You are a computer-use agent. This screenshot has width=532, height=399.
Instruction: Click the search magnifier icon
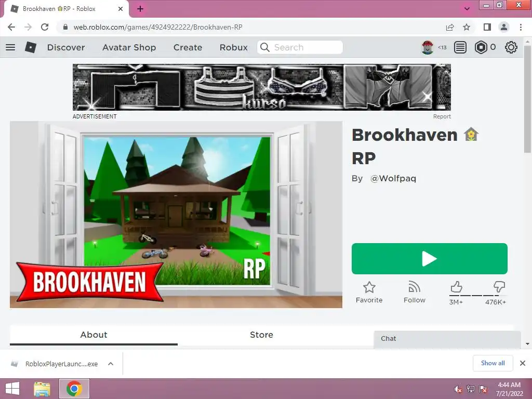(264, 47)
